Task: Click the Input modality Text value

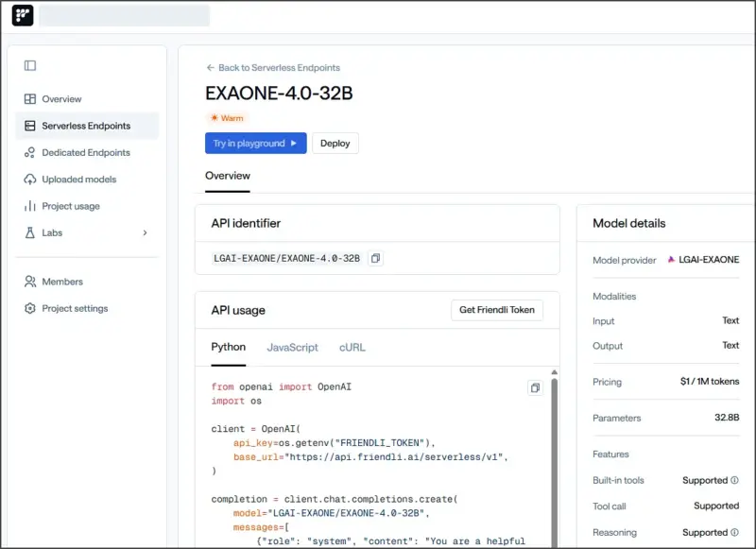Action: click(x=730, y=320)
